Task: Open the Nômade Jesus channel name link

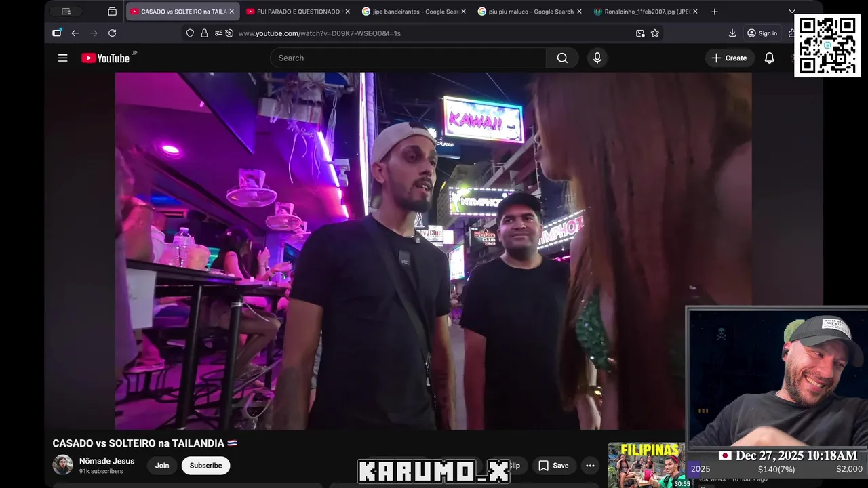Action: point(106,461)
